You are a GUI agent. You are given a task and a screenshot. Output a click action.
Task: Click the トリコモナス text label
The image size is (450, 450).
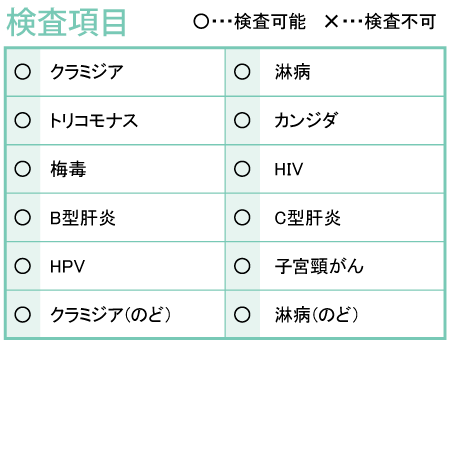click(x=94, y=120)
